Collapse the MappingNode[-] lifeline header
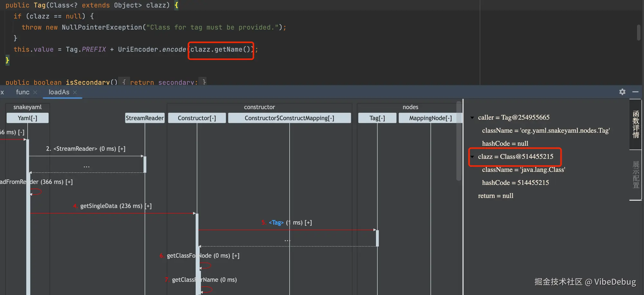The image size is (644, 295). pyautogui.click(x=431, y=118)
